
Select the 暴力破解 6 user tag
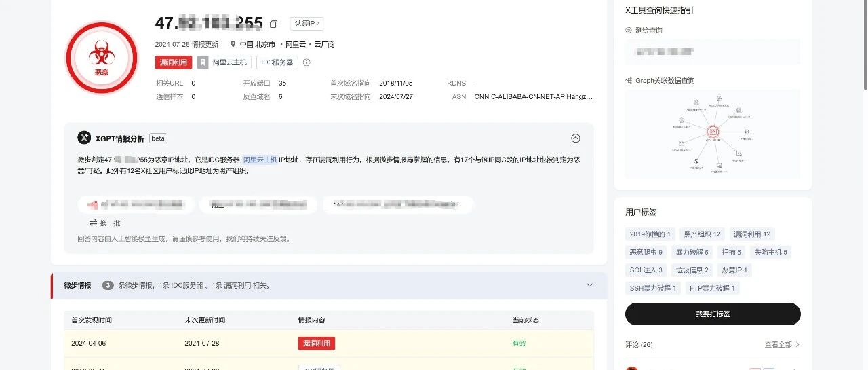click(692, 252)
